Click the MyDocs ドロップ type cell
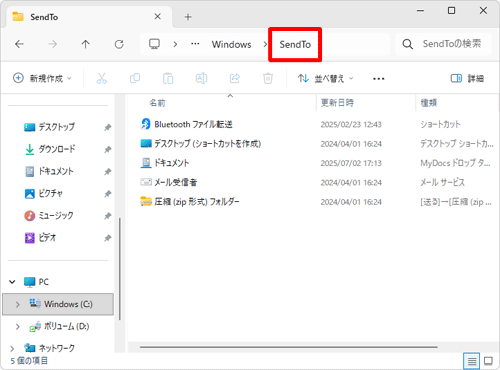The width and height of the screenshot is (500, 370). coord(455,163)
